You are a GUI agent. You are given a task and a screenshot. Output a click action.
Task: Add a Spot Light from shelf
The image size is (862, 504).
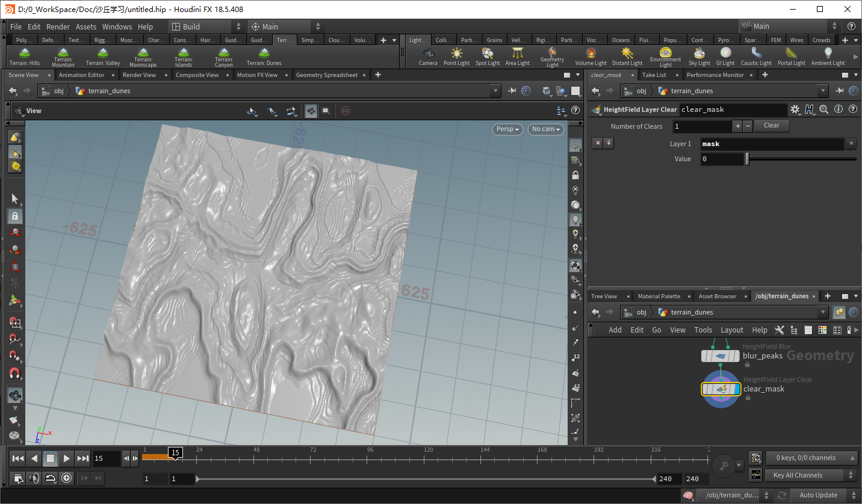pos(488,57)
